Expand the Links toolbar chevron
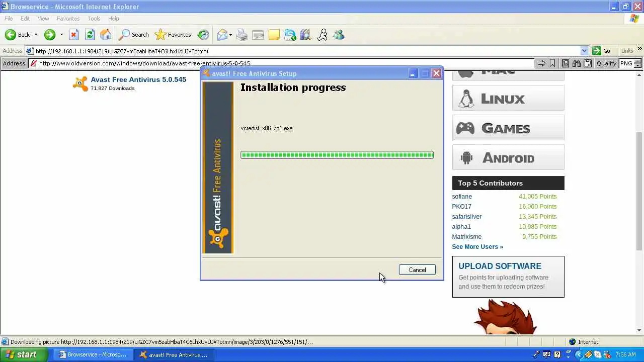 (640, 49)
